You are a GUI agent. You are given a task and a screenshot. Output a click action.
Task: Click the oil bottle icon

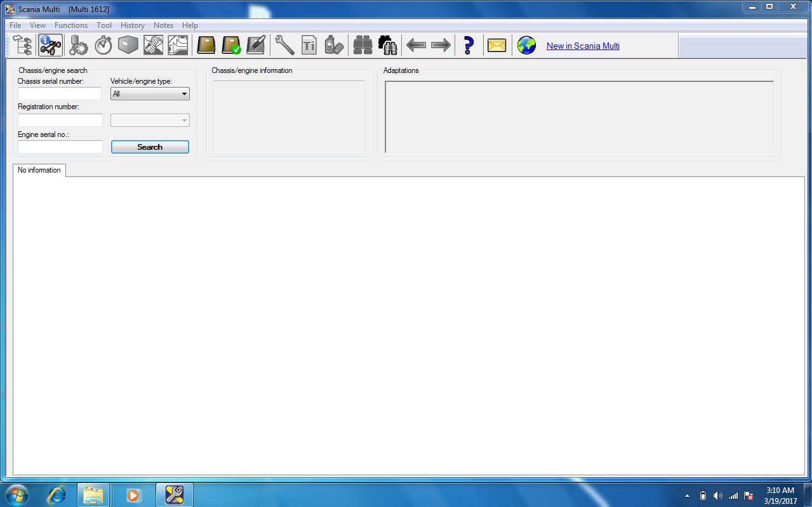334,46
